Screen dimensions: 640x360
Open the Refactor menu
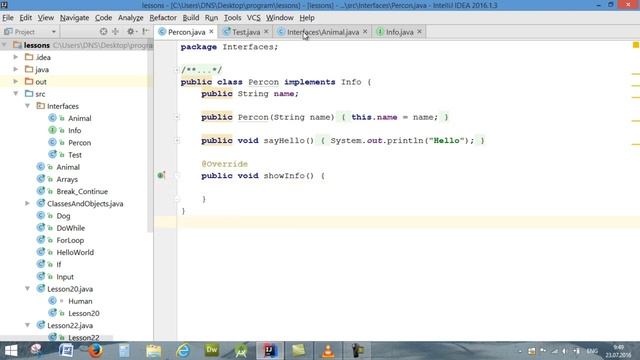(x=163, y=18)
